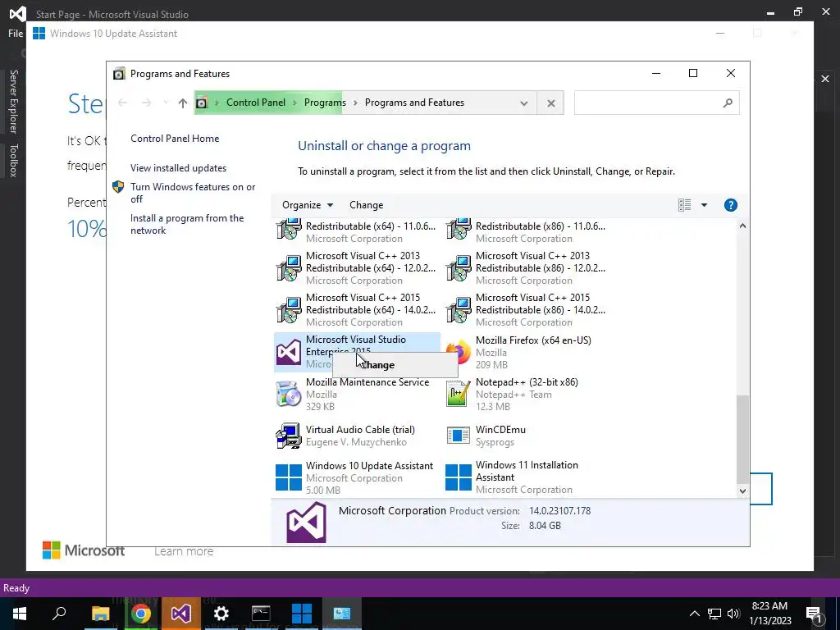Click the scrollbar down arrow in program list

pyautogui.click(x=742, y=491)
